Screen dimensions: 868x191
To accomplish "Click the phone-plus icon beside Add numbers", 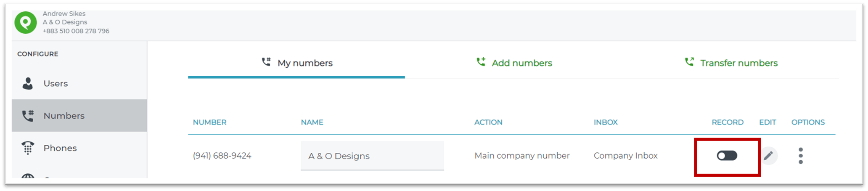I will pyautogui.click(x=481, y=62).
